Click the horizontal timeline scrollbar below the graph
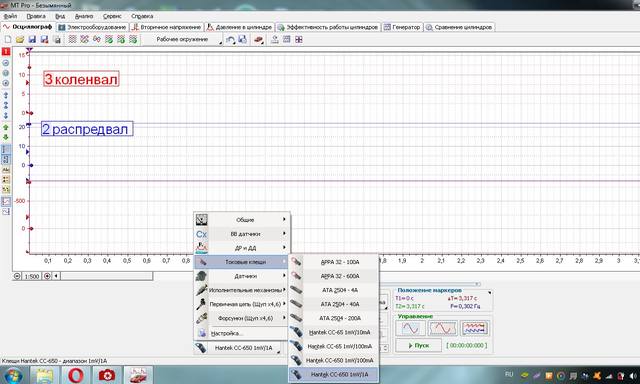Image resolution: width=640 pixels, height=384 pixels. [x=107, y=276]
